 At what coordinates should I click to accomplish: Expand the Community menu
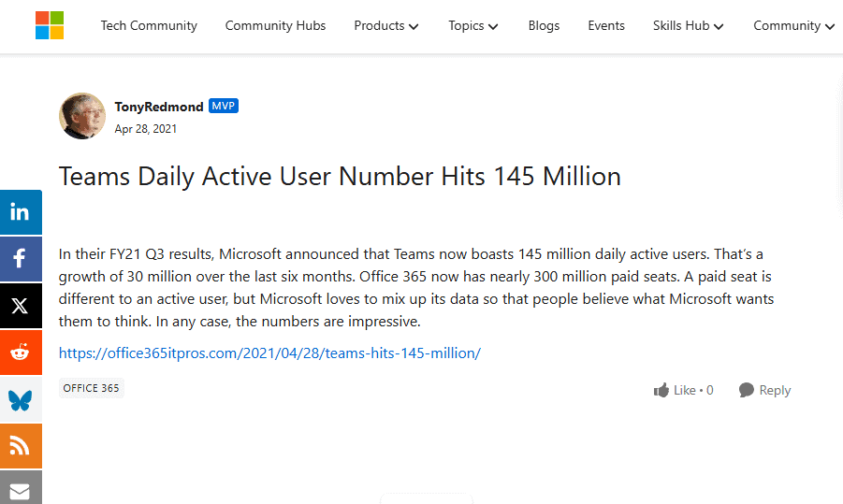point(793,26)
